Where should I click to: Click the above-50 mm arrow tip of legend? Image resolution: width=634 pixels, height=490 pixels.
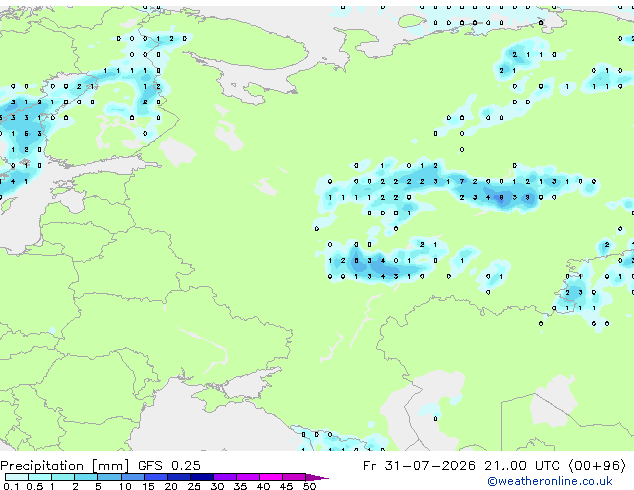click(x=317, y=477)
